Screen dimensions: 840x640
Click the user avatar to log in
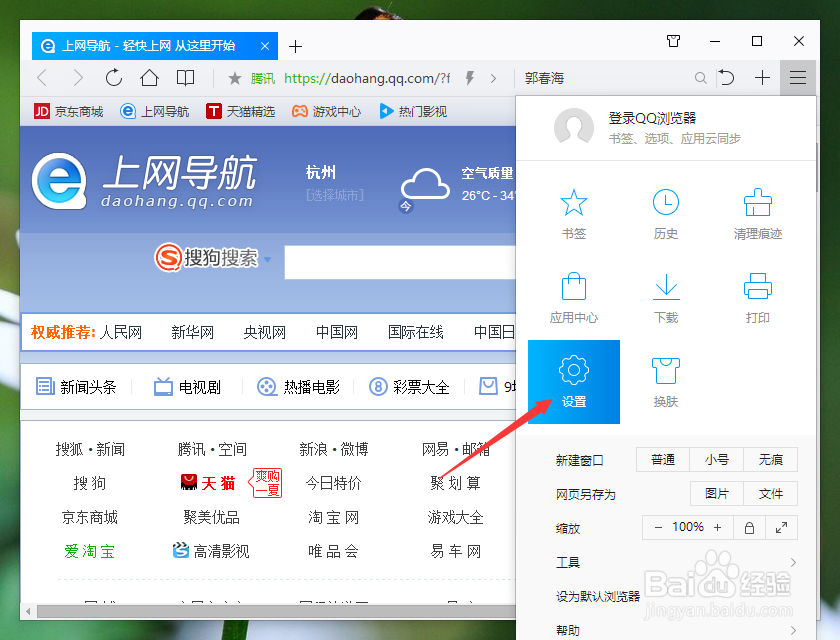[x=574, y=127]
